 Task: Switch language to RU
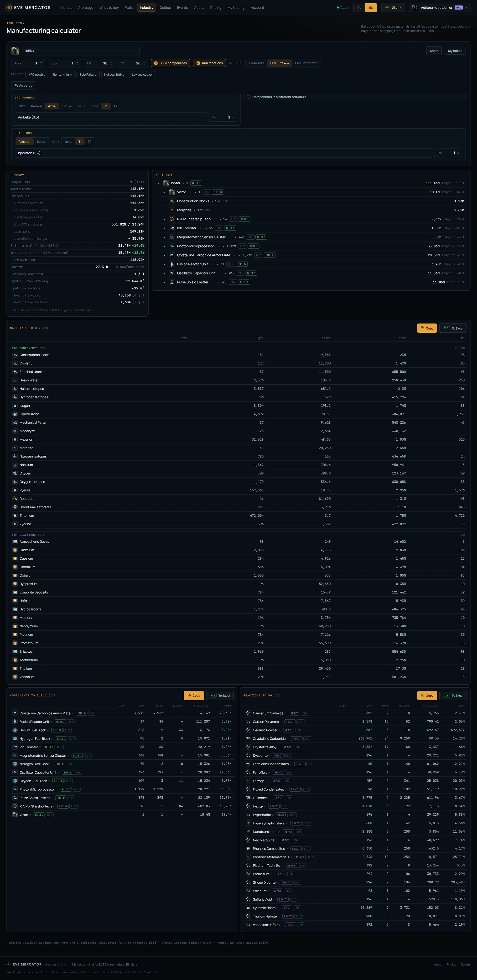[359, 8]
